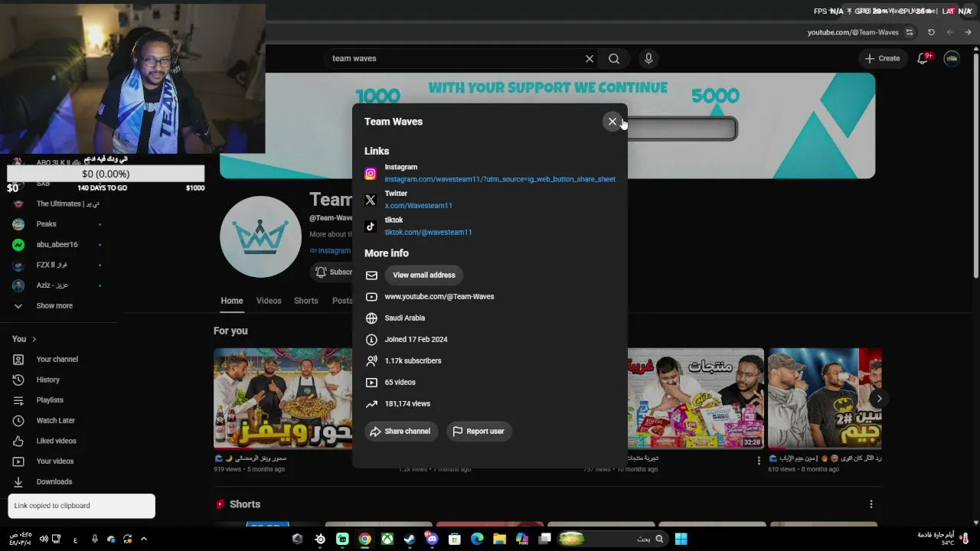Viewport: 980px width, 551px height.
Task: Open Google Chrome from the taskbar
Action: click(365, 539)
